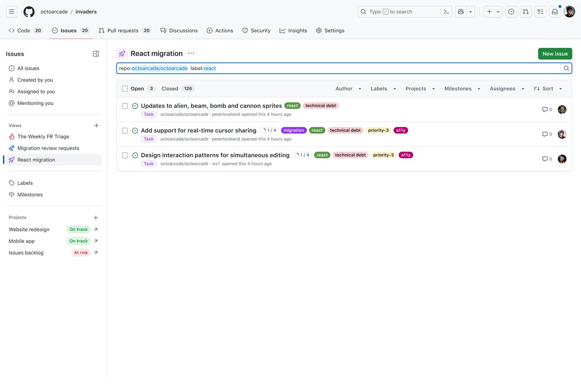Click the a11y label on cursor sharing issue
Screen dimensions: 581x392
(401, 130)
